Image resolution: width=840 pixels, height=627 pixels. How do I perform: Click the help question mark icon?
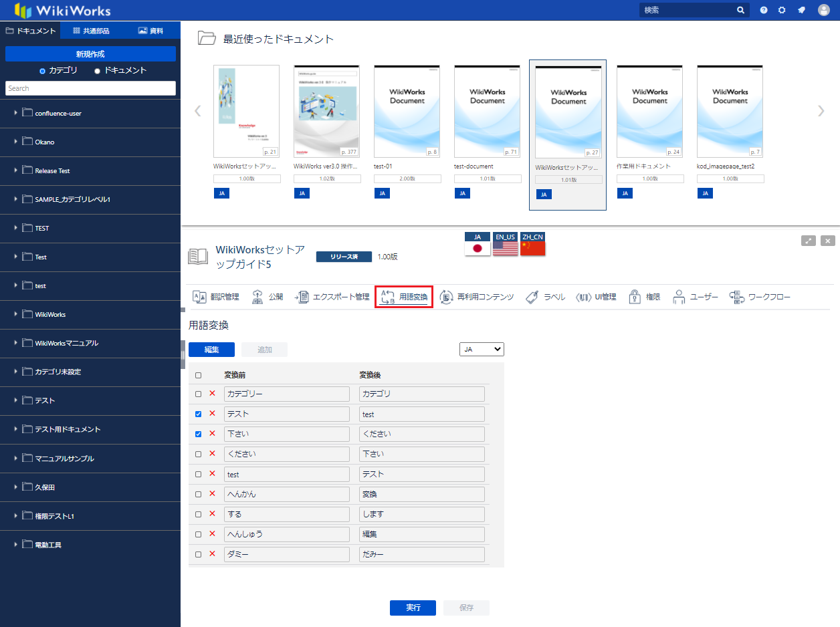(x=764, y=10)
